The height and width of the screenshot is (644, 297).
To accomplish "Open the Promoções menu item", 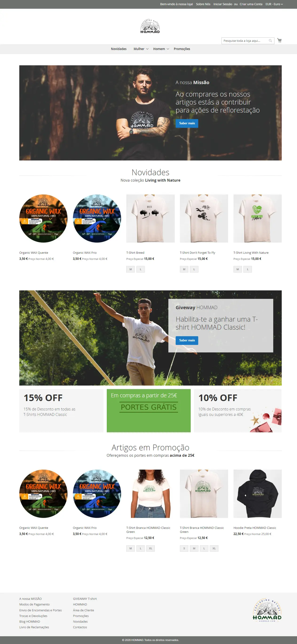I will [x=182, y=49].
